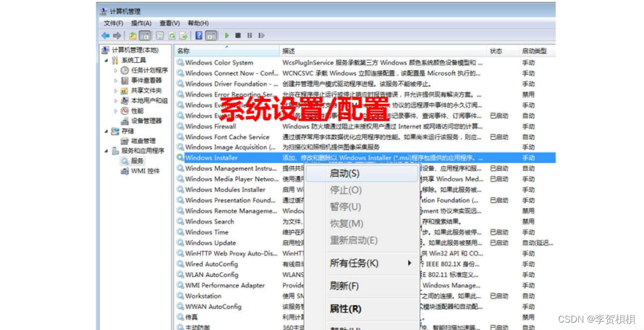Expand the 任务计划程序 tree node

point(116,71)
